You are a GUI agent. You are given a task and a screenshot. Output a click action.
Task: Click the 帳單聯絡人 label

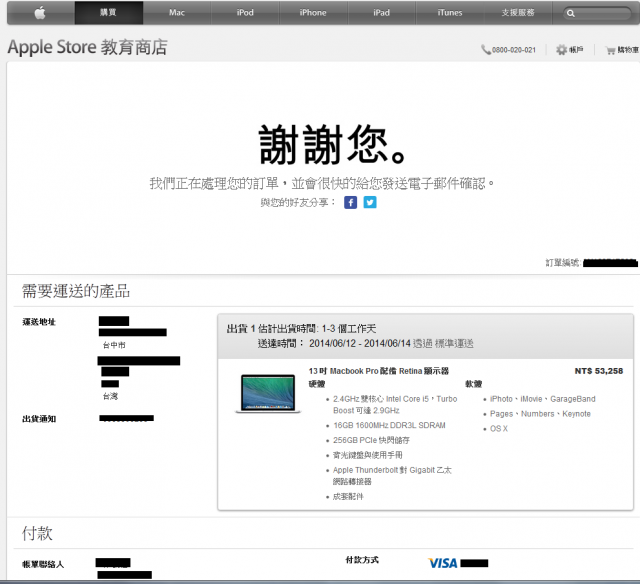43,564
